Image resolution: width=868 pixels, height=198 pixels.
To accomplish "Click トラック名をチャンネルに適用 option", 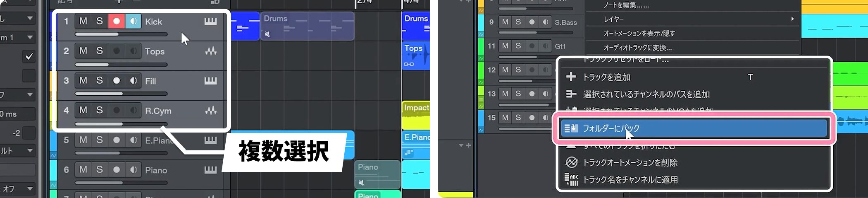I will pyautogui.click(x=630, y=180).
